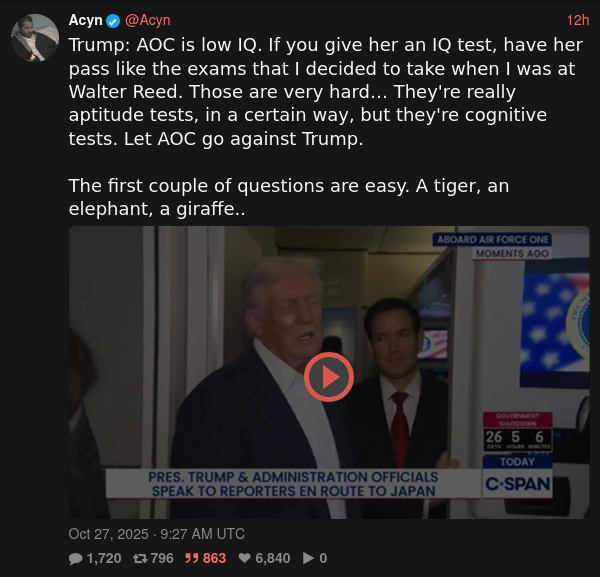Open the @Acyn handle link
The image size is (600, 577).
pyautogui.click(x=148, y=21)
